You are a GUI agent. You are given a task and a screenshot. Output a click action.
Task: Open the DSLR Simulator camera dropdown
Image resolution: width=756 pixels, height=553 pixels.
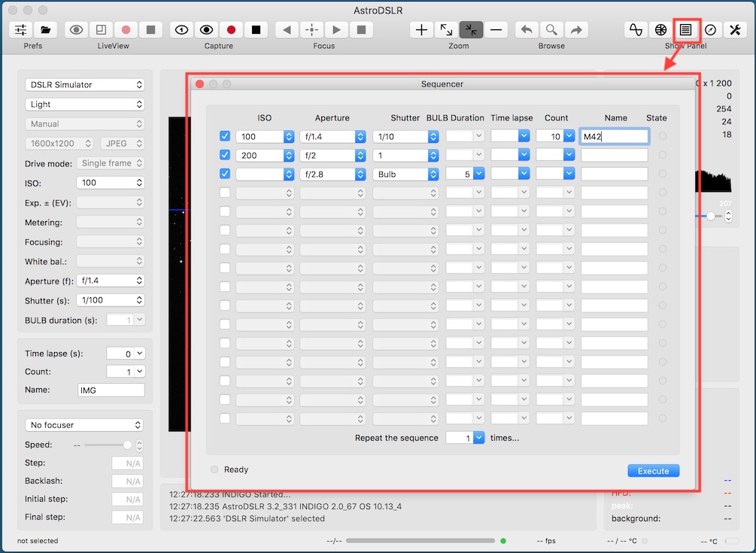[x=85, y=85]
